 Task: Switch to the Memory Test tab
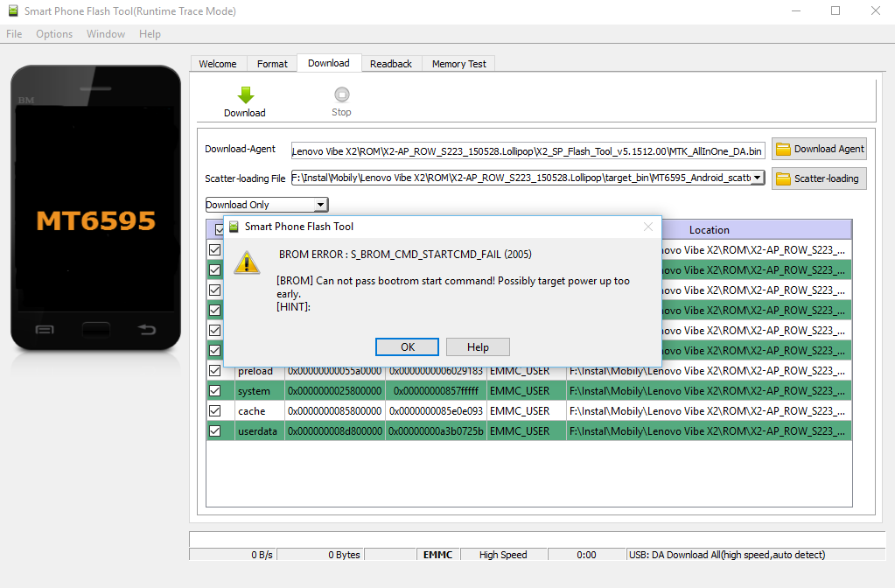click(459, 64)
